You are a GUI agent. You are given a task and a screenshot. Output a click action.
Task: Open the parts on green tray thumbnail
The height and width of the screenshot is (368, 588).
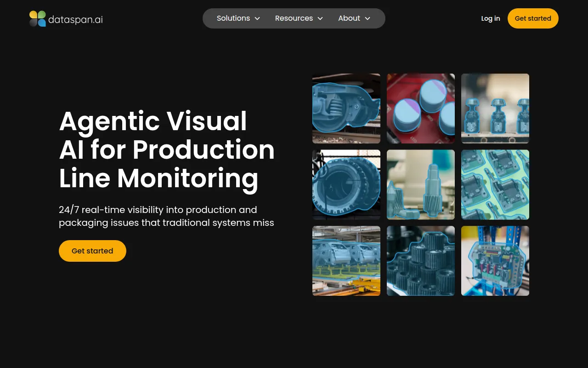495,184
